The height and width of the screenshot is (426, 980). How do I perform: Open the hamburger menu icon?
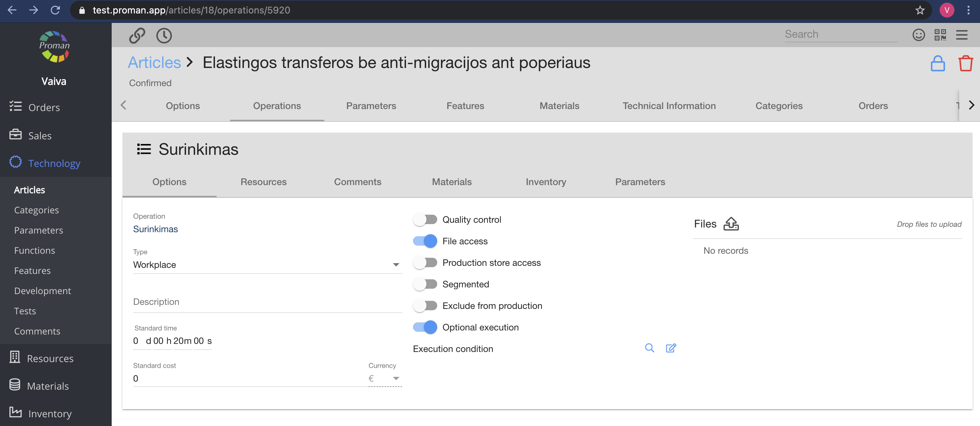coord(962,35)
